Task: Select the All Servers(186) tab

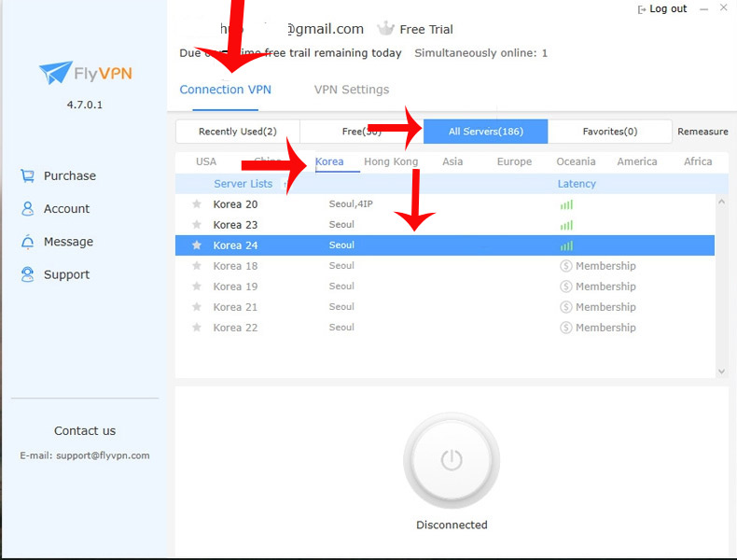Action: pyautogui.click(x=485, y=132)
